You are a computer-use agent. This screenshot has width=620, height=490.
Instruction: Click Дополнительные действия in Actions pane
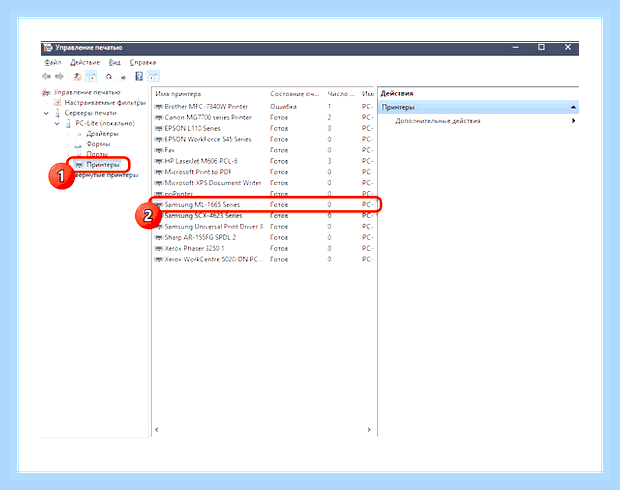(x=438, y=121)
